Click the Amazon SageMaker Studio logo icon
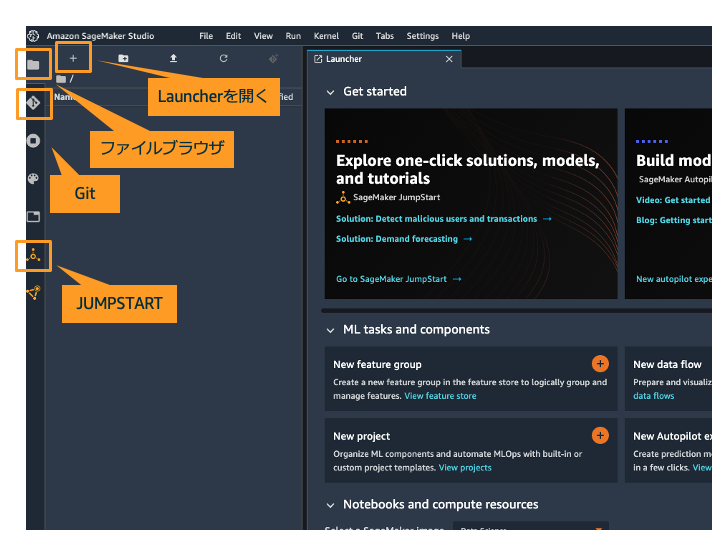This screenshot has height=559, width=712. 33,35
